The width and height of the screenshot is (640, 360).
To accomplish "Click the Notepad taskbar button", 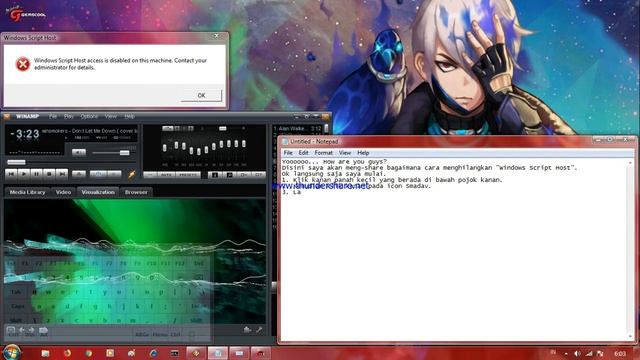I will click(x=218, y=353).
